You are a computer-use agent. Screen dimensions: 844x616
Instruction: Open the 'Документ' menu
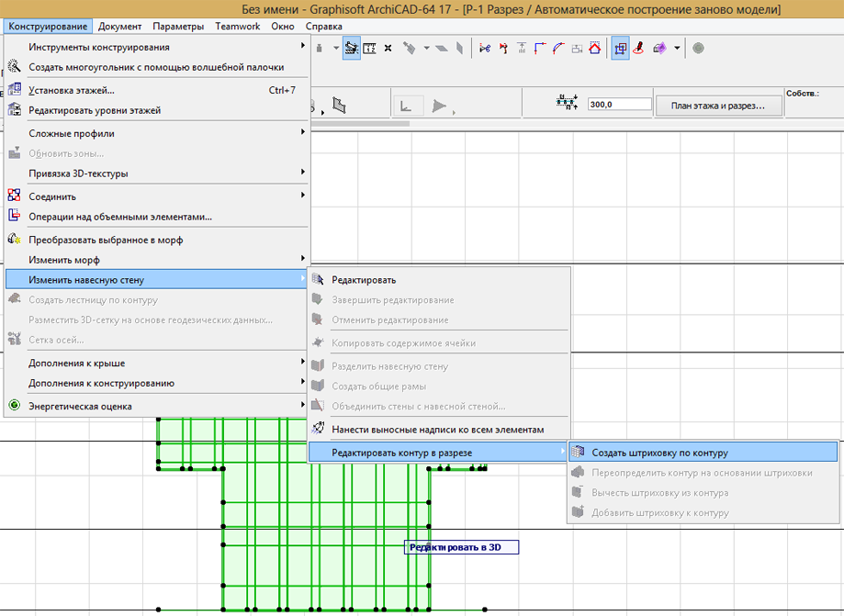pos(119,27)
